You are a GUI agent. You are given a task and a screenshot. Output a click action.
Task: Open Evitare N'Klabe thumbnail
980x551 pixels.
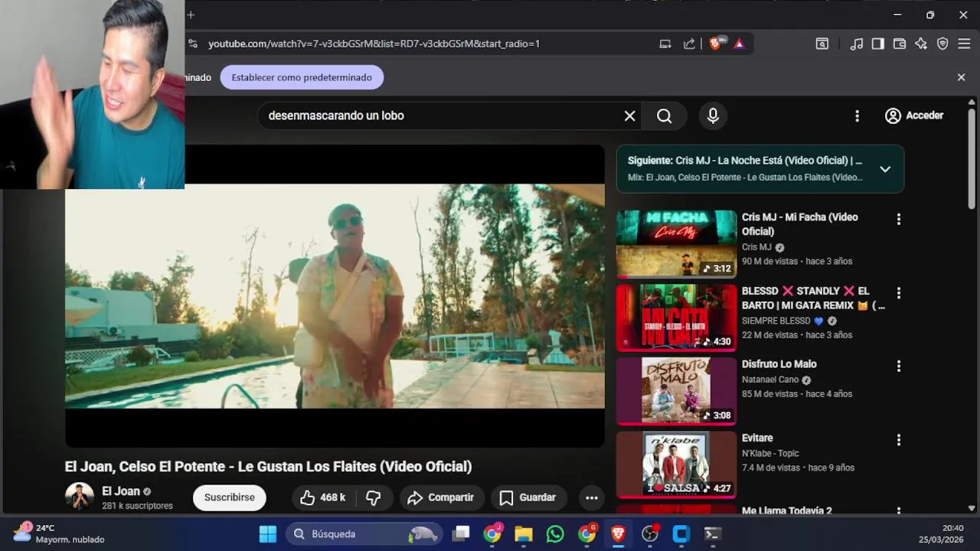pyautogui.click(x=677, y=465)
